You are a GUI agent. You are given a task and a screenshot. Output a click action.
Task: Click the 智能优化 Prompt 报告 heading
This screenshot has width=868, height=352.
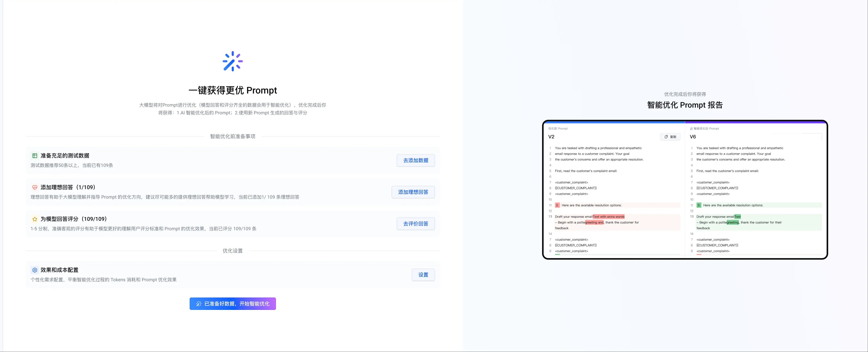(685, 105)
